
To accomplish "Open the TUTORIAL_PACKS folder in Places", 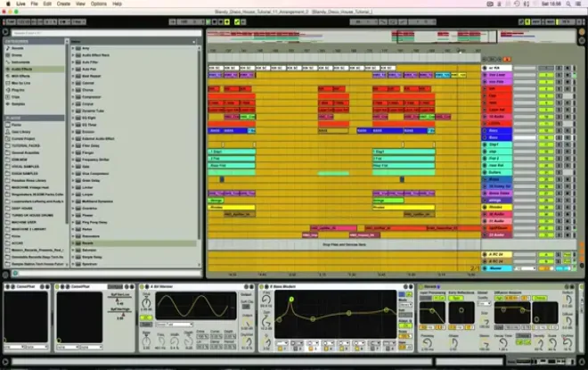I will tap(26, 145).
